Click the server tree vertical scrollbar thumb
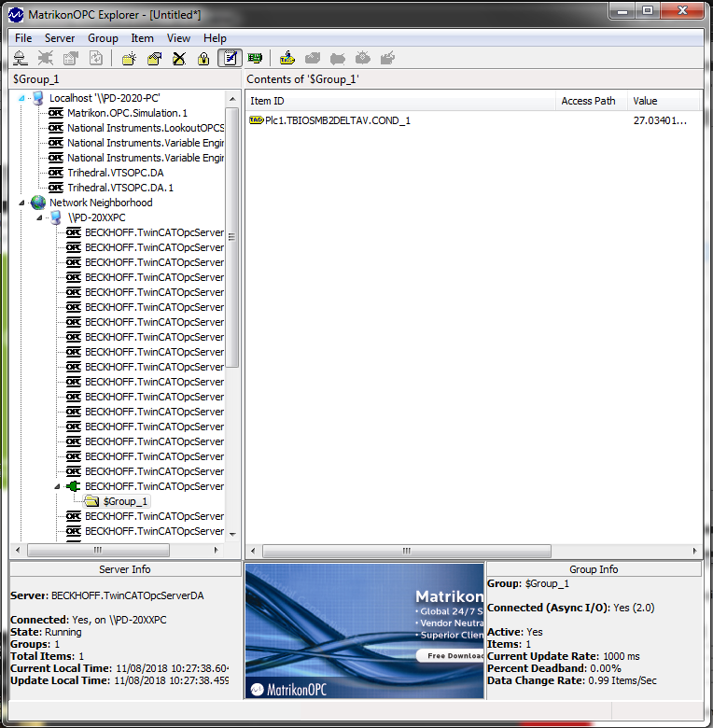Viewport: 713px width, 728px height. tap(232, 237)
